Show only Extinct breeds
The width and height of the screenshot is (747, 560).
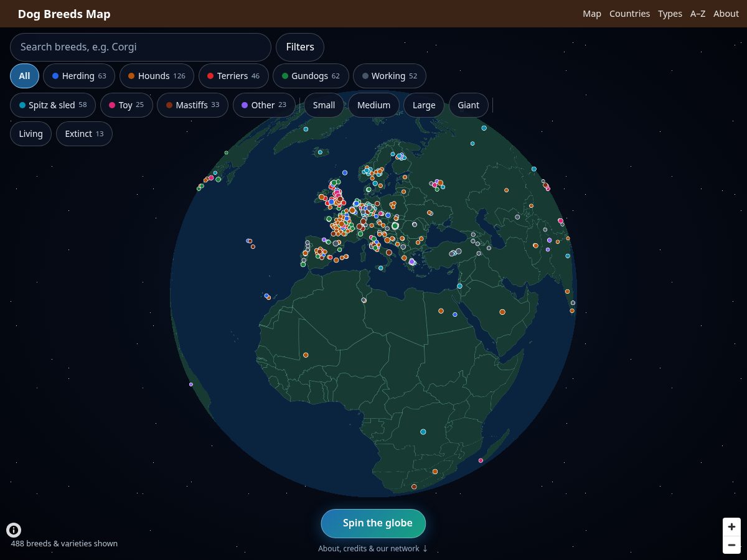tap(84, 134)
